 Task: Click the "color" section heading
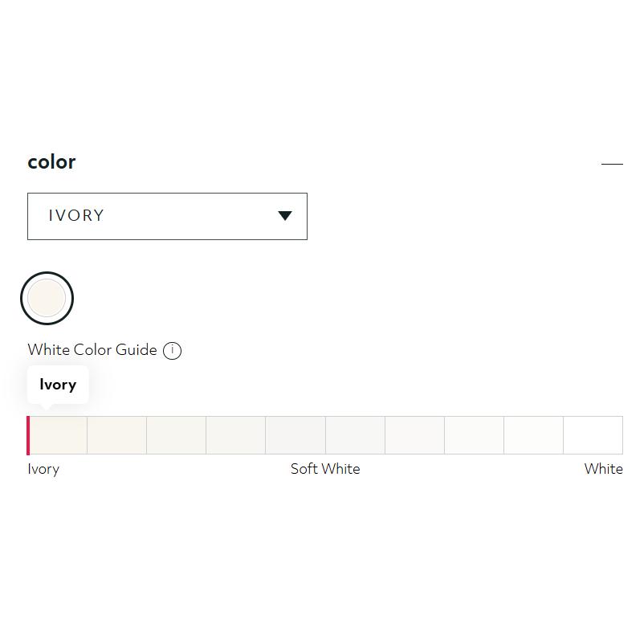(51, 162)
